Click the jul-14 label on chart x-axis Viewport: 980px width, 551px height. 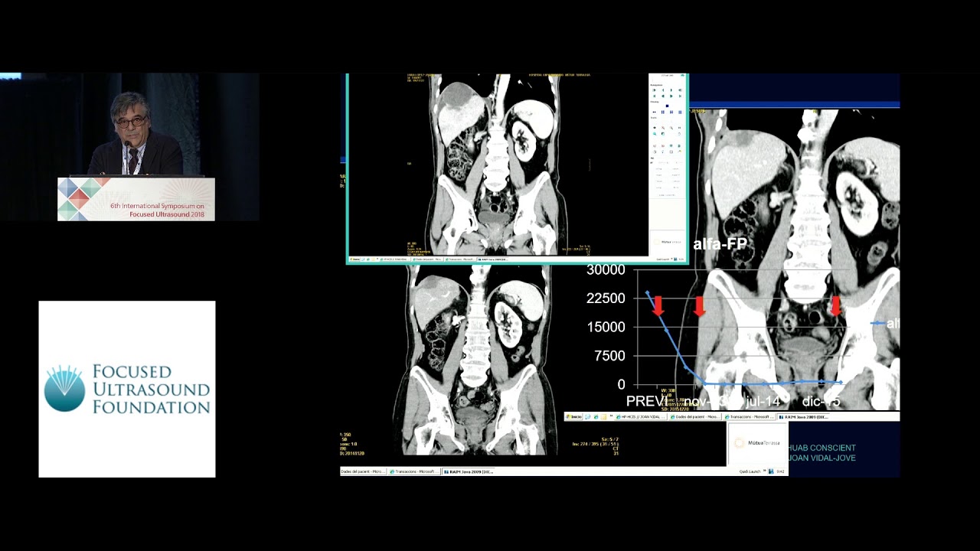click(x=762, y=401)
